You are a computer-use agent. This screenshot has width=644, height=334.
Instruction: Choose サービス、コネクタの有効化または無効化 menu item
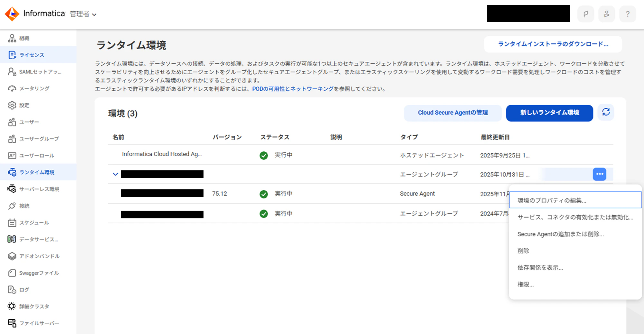pos(575,217)
